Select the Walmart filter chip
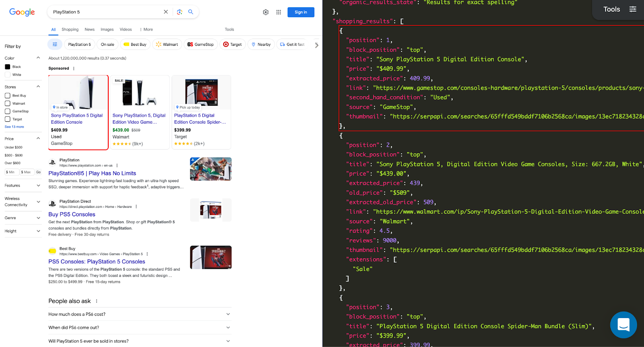 (x=167, y=45)
